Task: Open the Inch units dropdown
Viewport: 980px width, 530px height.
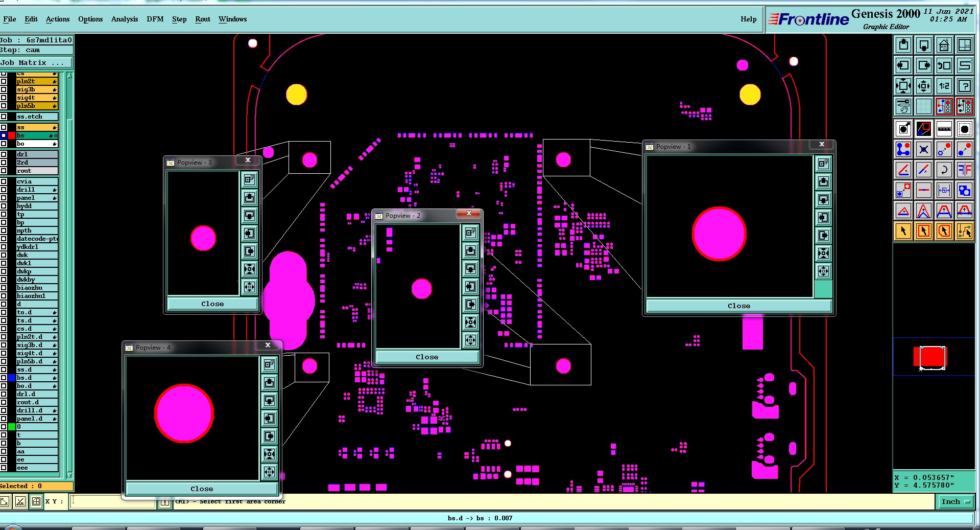Action: (x=955, y=502)
